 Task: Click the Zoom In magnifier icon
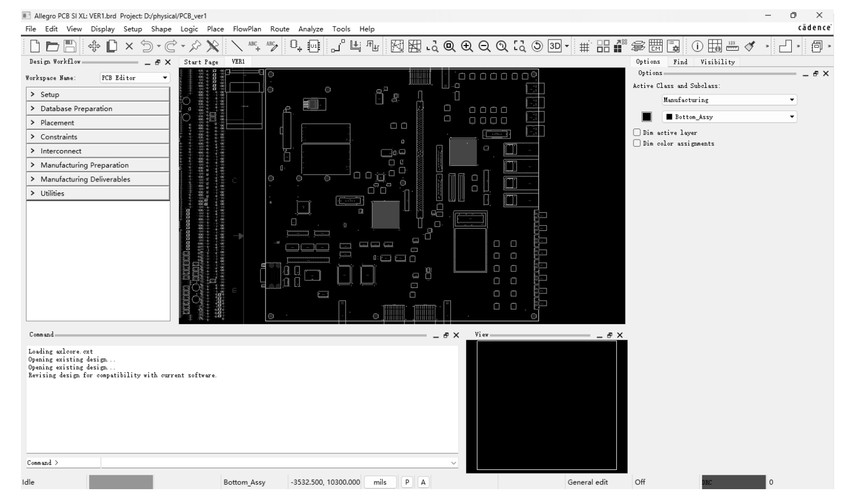tap(467, 47)
